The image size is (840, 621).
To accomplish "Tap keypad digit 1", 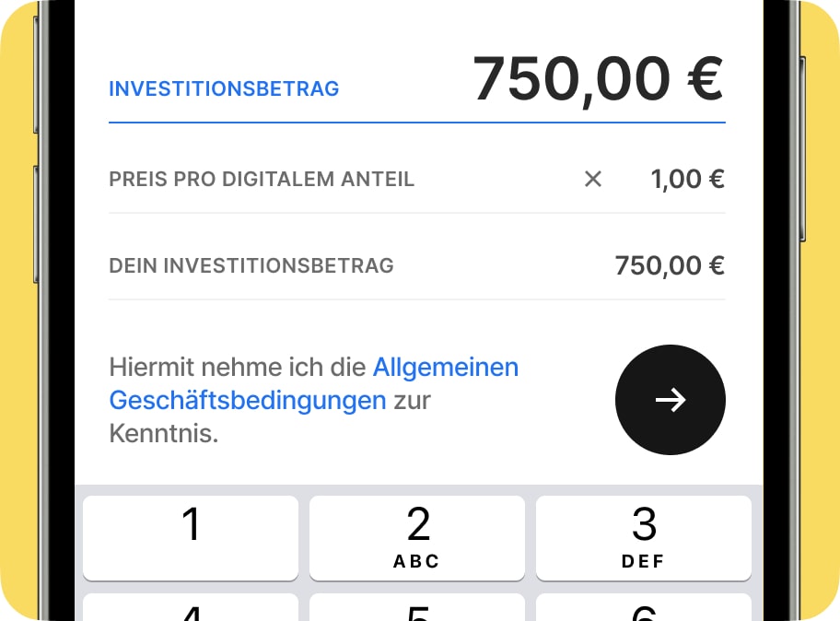I will point(191,538).
